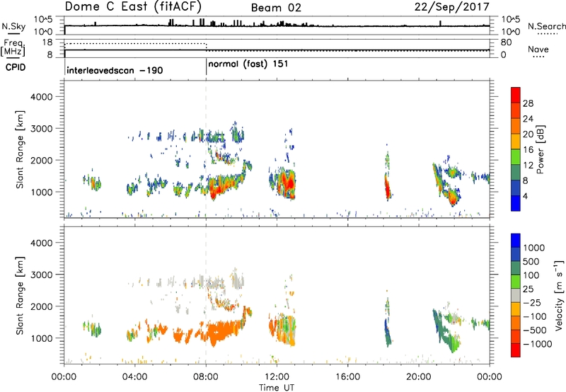Click the "Time UT" axis title
This screenshot has width=566, height=392.
[277, 387]
